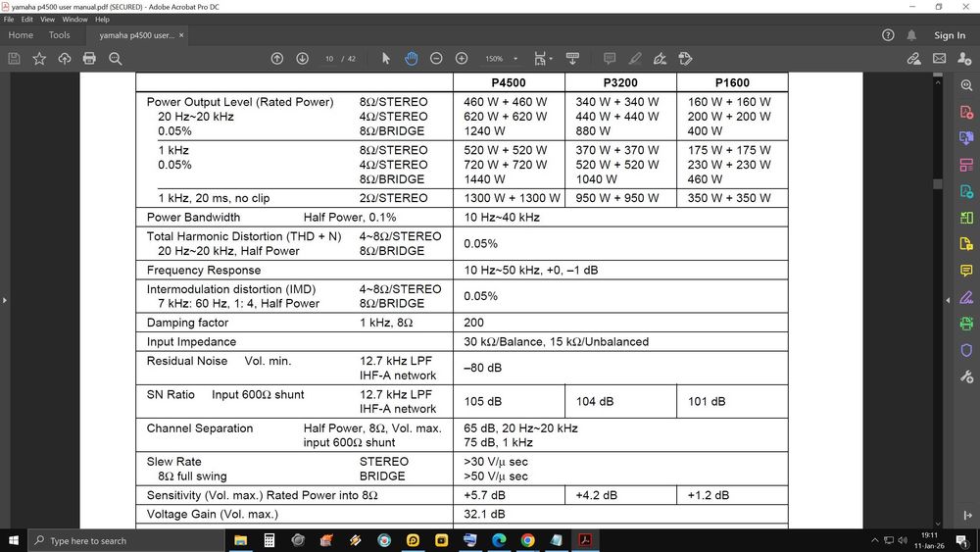980x552 pixels.
Task: Switch to the Home tab
Action: [21, 35]
